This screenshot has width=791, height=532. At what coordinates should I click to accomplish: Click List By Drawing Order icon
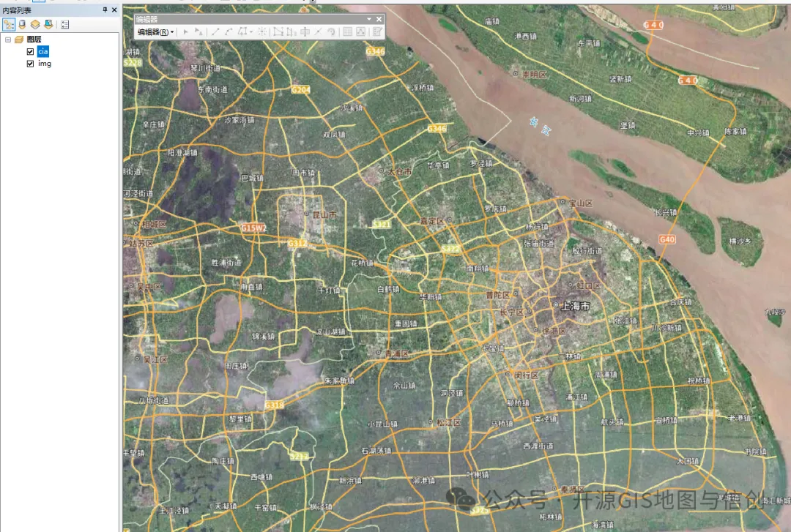[x=8, y=24]
